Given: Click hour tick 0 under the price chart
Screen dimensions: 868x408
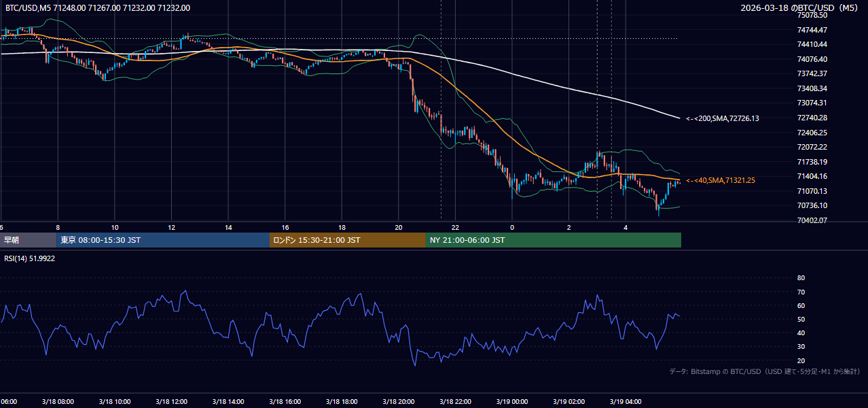Looking at the screenshot, I should tap(512, 228).
